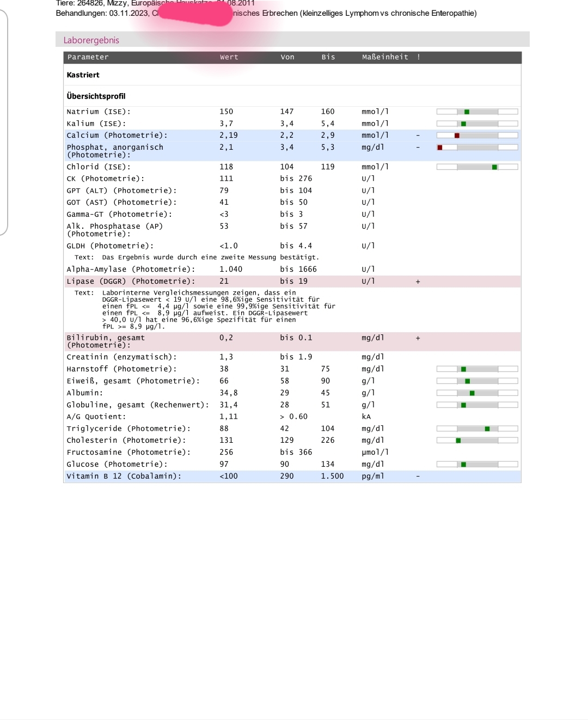Click the Chlorid reference range bar
This screenshot has width=588, height=720.
click(x=477, y=167)
